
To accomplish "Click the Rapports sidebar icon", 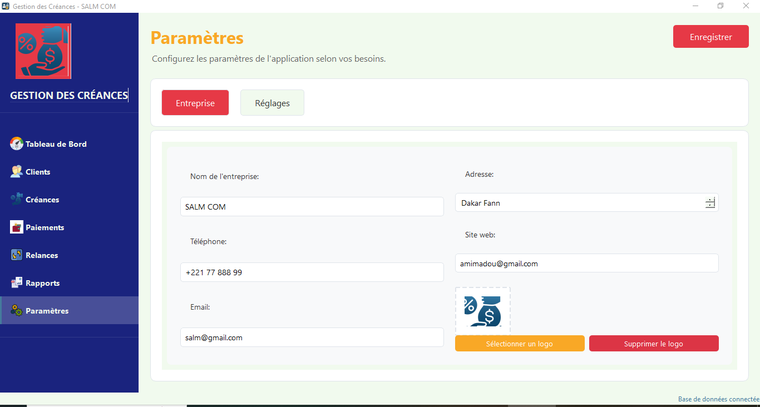I will 16,282.
